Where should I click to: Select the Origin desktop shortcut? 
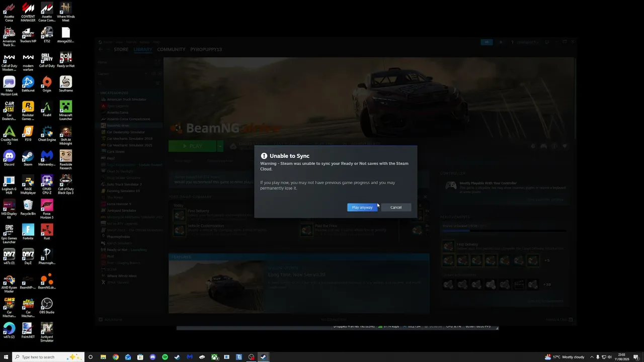[x=47, y=84]
